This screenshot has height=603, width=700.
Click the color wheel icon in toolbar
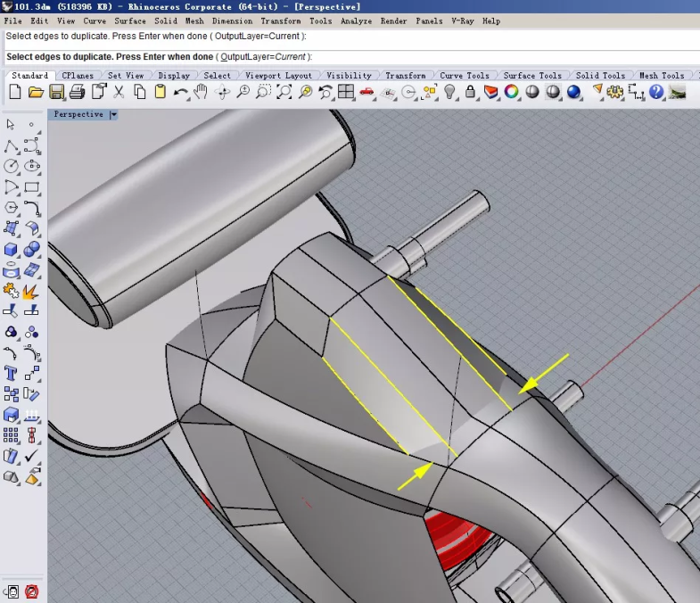(512, 92)
